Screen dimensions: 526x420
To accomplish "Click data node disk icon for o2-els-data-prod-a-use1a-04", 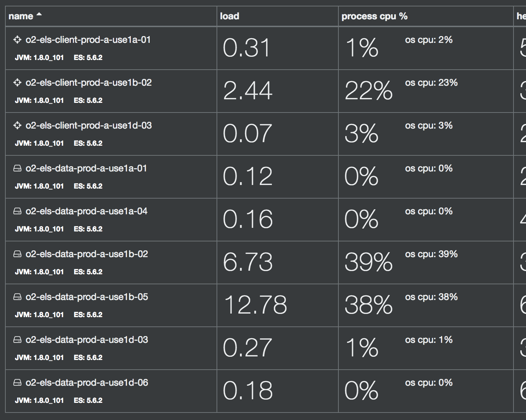I will click(x=17, y=211).
